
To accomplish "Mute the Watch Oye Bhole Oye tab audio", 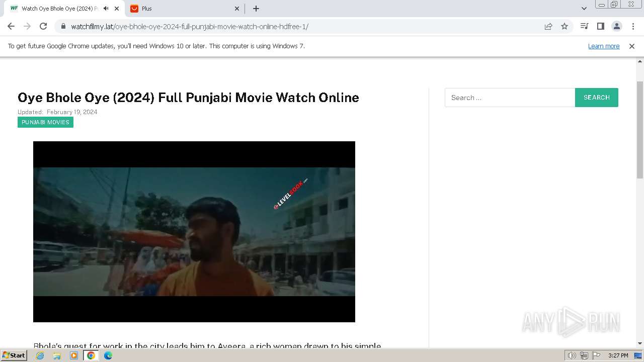I will [x=106, y=9].
